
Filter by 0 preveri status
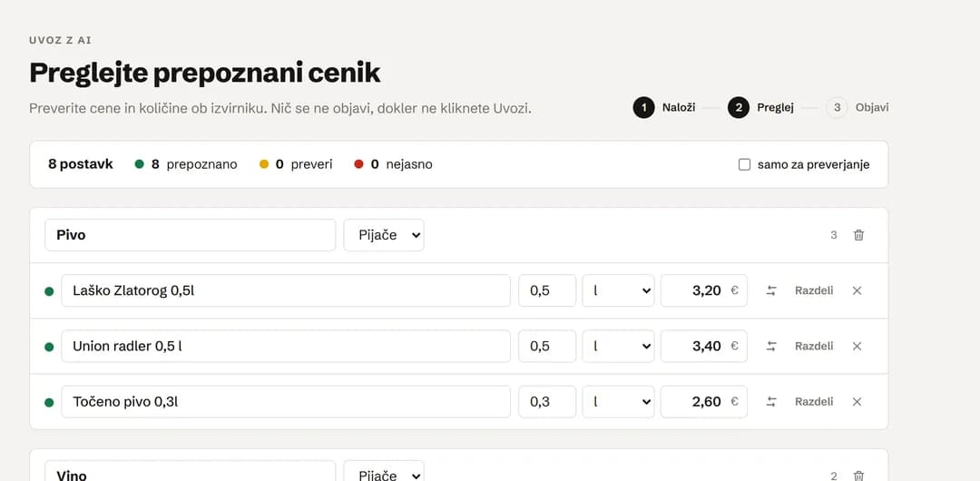pyautogui.click(x=296, y=164)
